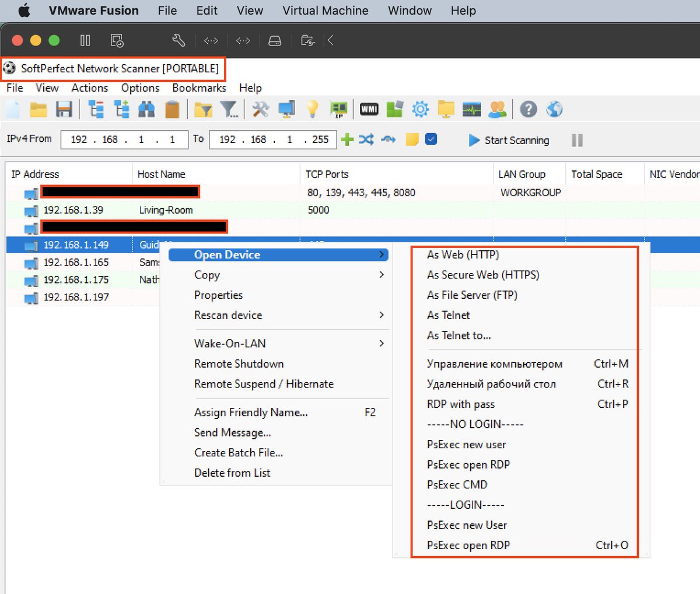The width and height of the screenshot is (700, 594).
Task: Click the VMware shared folder icon
Action: tap(307, 40)
